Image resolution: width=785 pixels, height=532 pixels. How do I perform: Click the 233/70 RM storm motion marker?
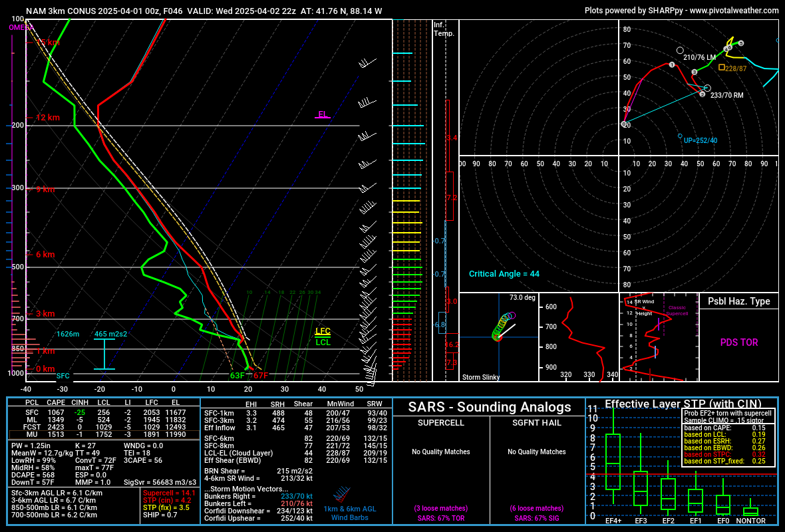coord(707,88)
